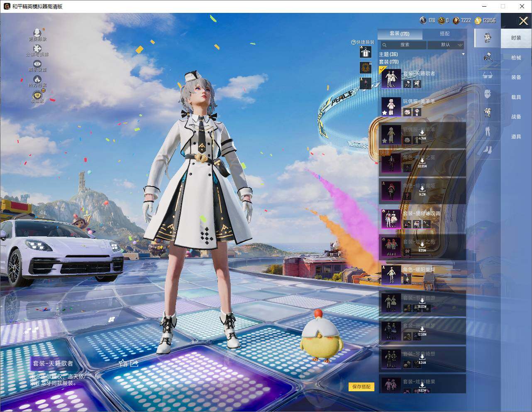Switch to the 套装 (170) tab

(400, 34)
